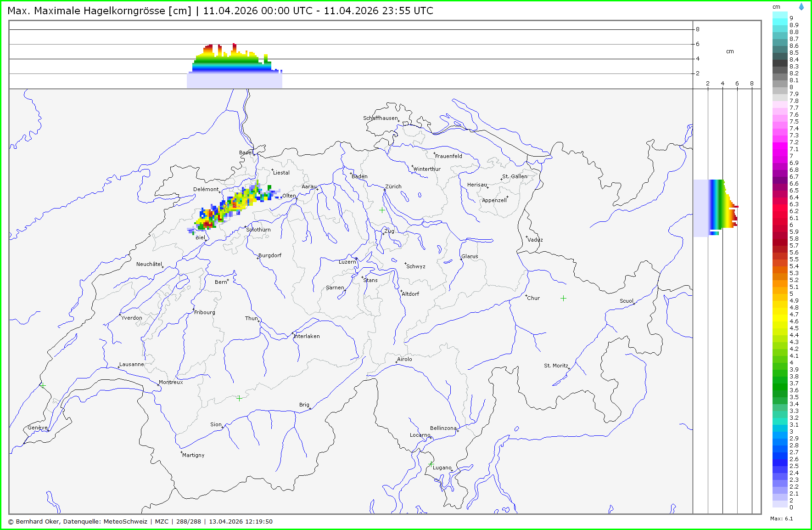The height and width of the screenshot is (530, 812).
Task: Click the green cross marker near Lugano
Action: [x=431, y=464]
